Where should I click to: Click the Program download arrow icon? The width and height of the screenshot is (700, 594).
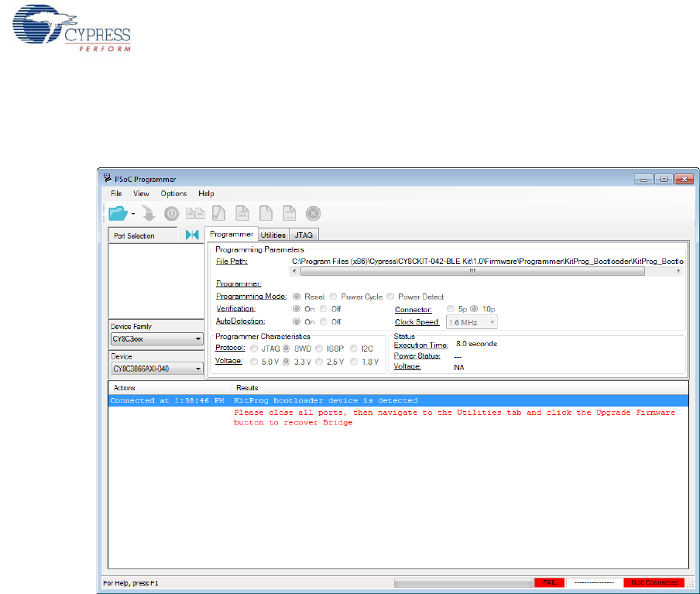[x=148, y=214]
